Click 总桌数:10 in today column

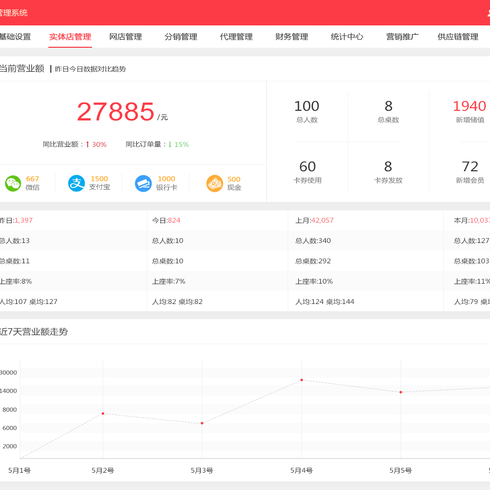coord(168,261)
